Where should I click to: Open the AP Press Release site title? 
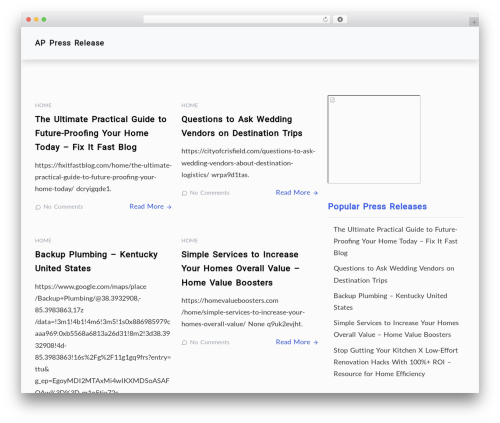69,43
